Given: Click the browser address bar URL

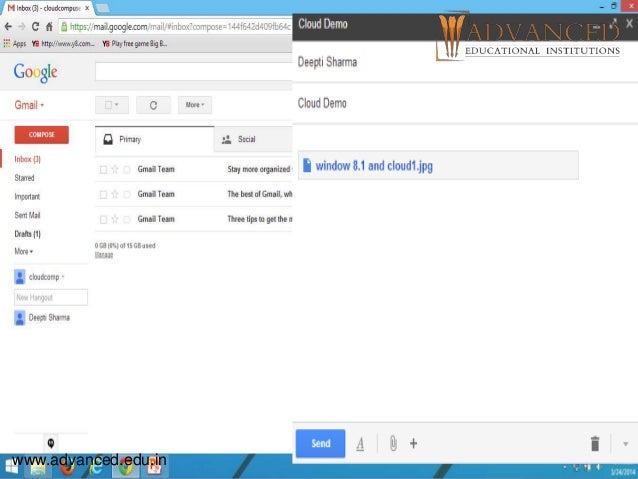Looking at the screenshot, I should pos(180,27).
